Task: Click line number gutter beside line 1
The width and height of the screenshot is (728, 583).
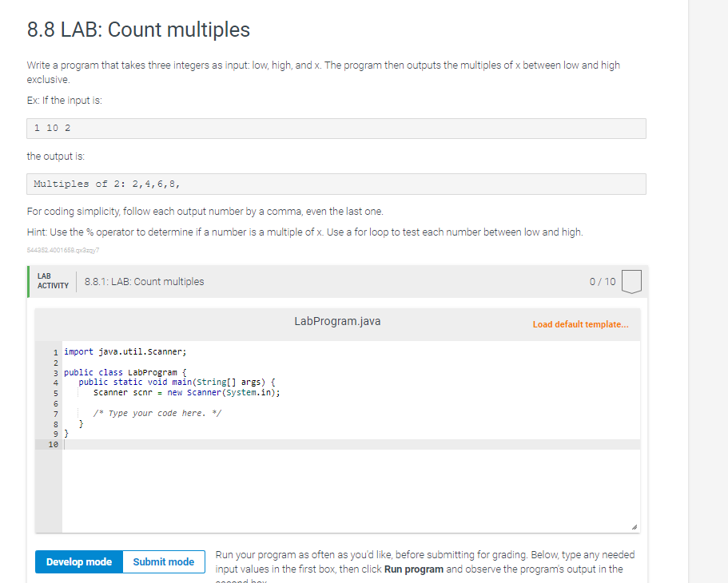Action: coord(54,351)
